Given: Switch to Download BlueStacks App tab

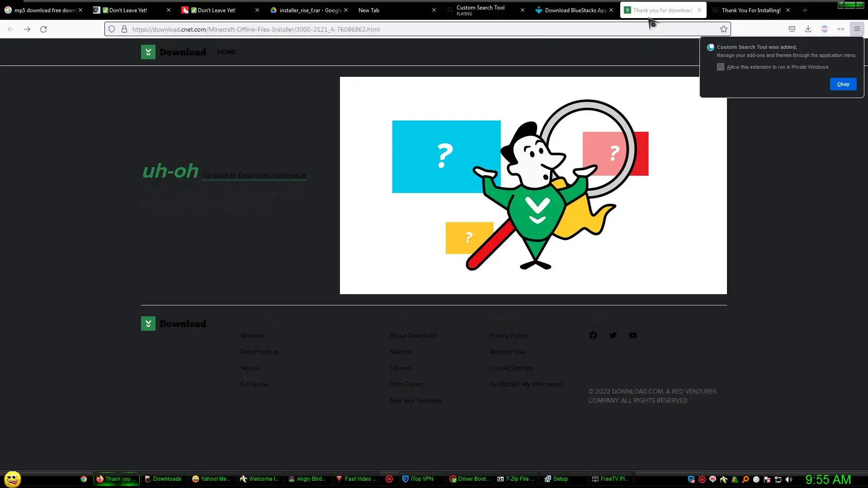Looking at the screenshot, I should tap(574, 10).
